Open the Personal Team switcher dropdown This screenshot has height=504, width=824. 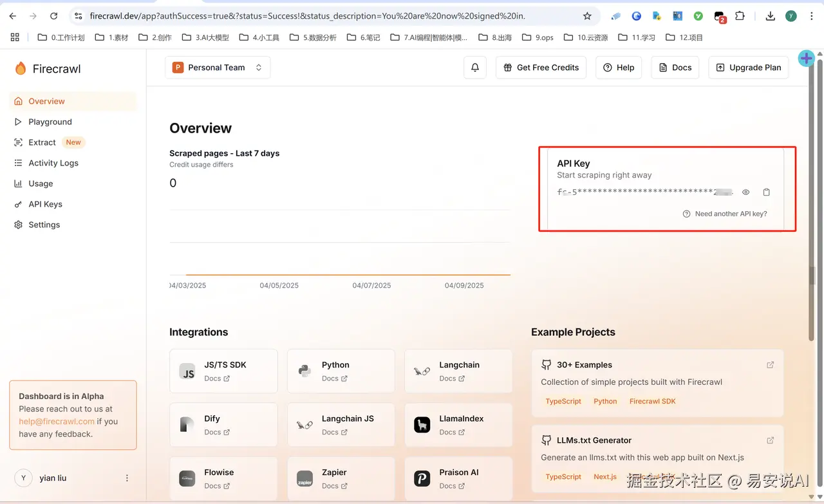tap(218, 68)
